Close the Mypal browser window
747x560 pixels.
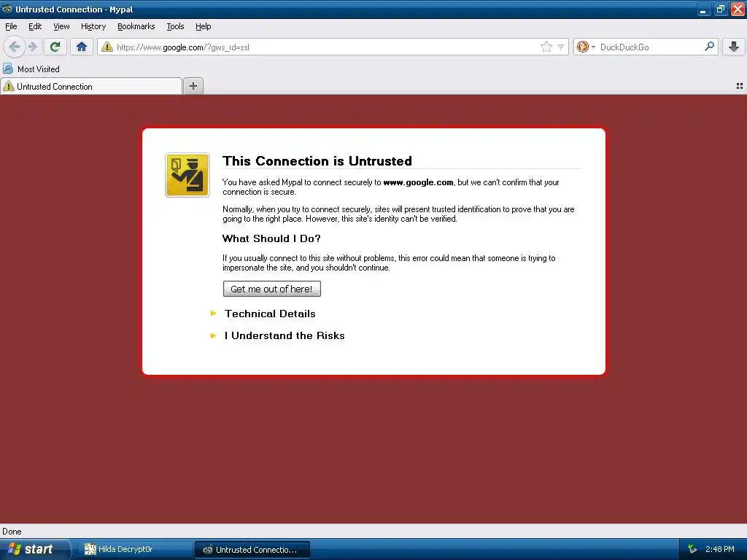[738, 9]
